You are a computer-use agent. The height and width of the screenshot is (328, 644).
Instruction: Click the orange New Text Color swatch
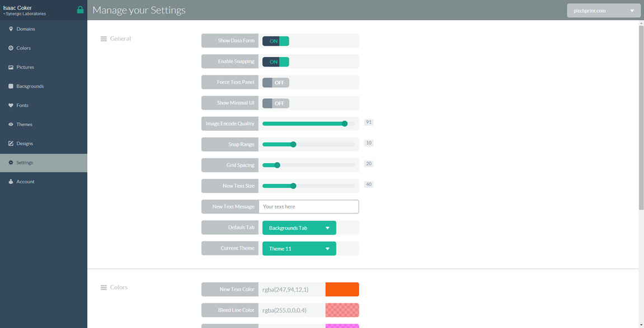342,289
